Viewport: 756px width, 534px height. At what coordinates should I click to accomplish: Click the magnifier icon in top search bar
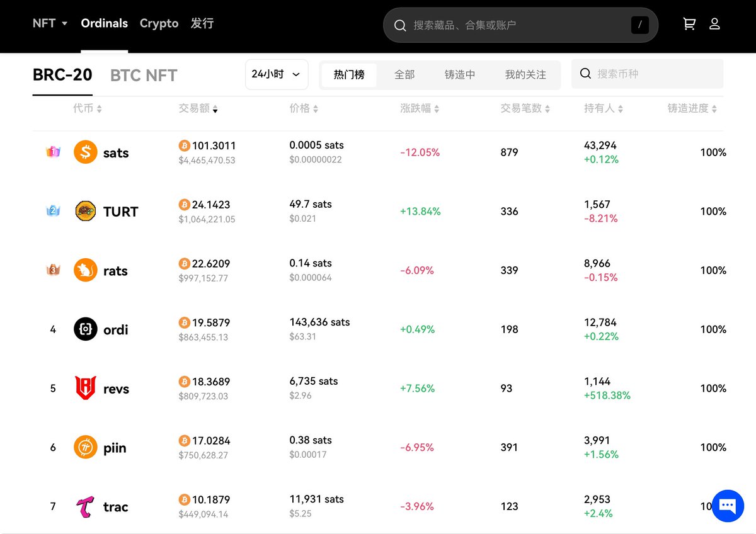point(400,25)
